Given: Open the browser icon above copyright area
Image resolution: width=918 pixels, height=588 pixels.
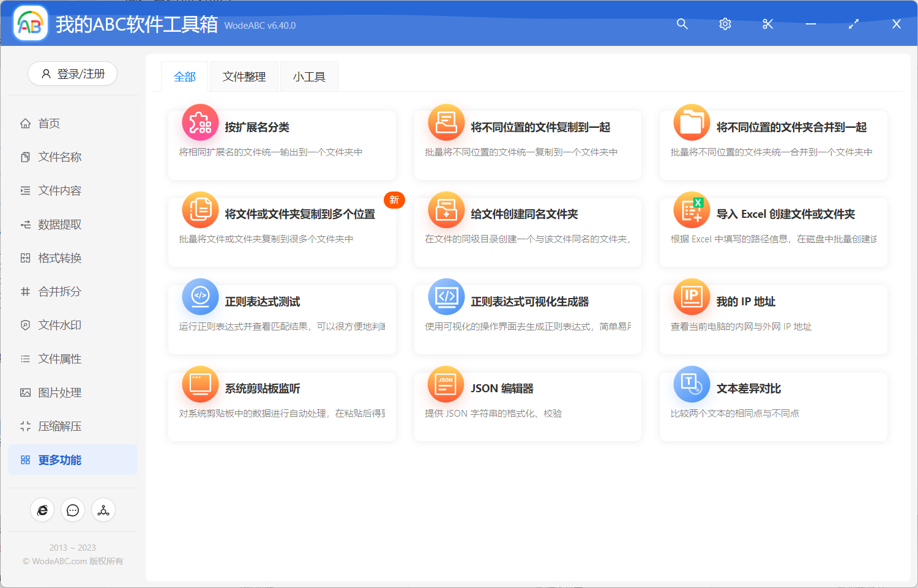Looking at the screenshot, I should (x=42, y=510).
